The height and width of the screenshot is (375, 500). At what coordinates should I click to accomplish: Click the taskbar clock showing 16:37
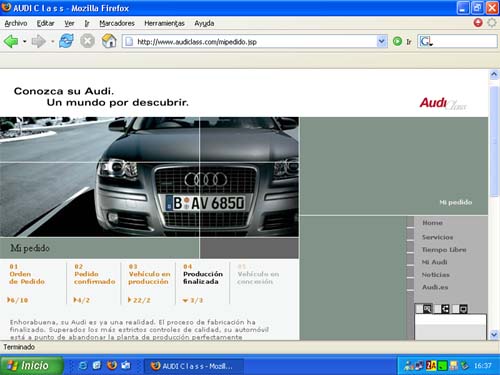tap(482, 366)
